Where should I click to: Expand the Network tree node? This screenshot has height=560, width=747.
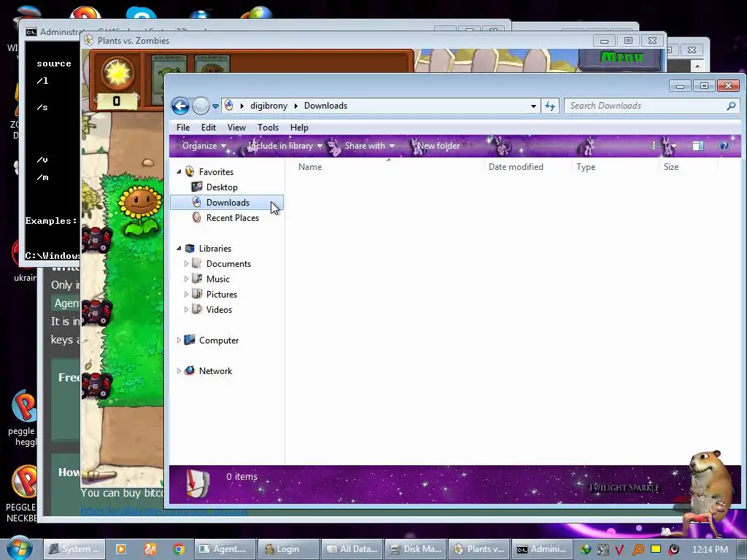[179, 370]
